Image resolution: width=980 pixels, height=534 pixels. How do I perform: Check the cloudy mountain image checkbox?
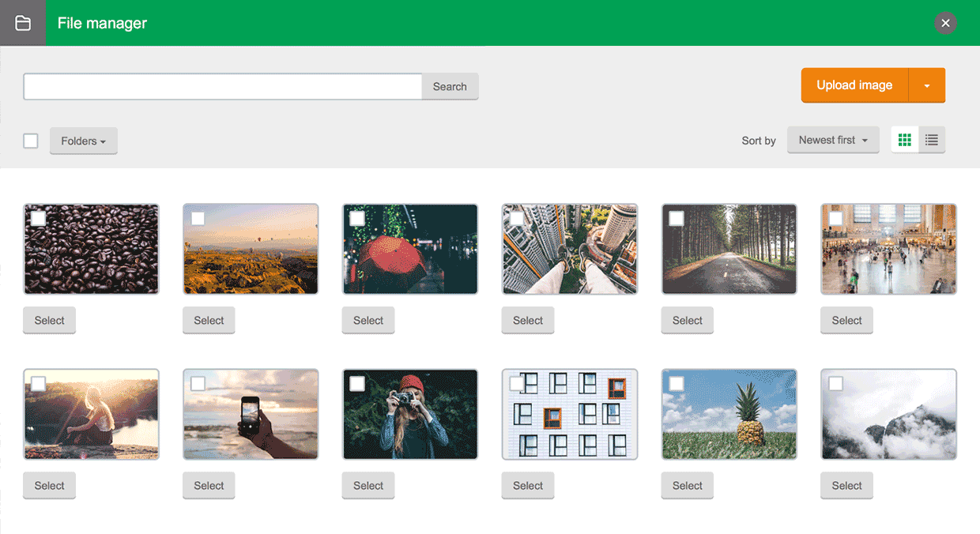click(x=835, y=382)
